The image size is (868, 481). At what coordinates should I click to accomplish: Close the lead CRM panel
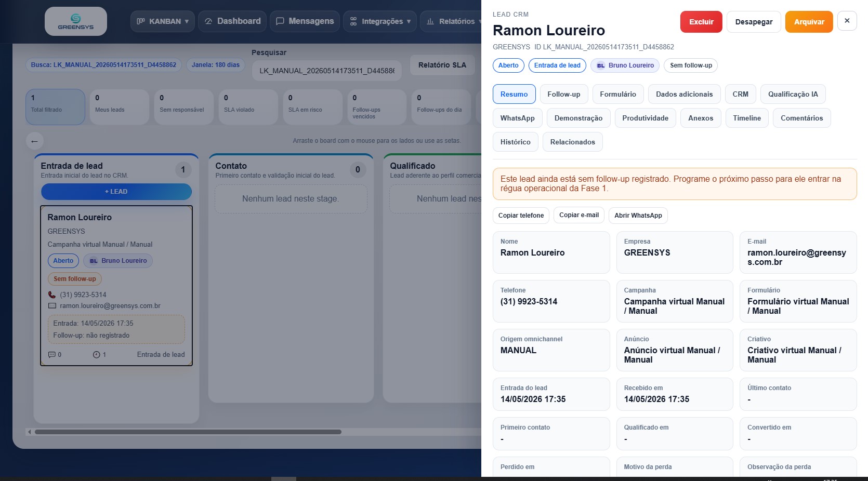[847, 21]
